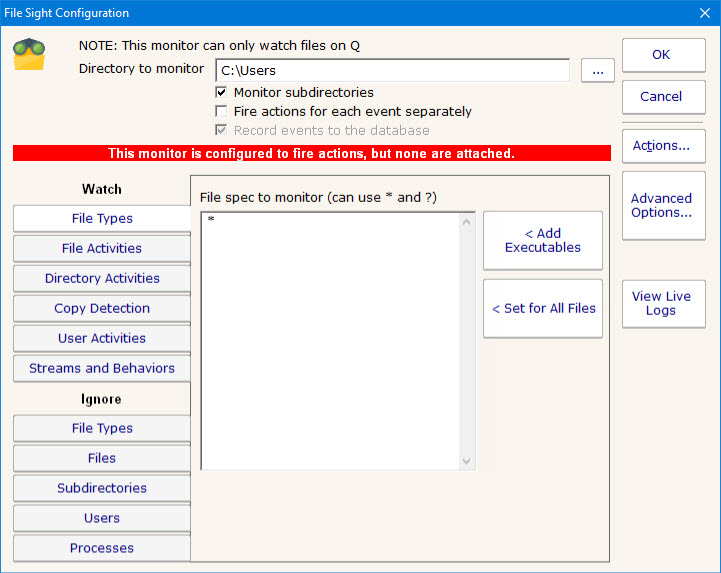The image size is (721, 573).
Task: Click Record events to the database checkbox
Action: [x=221, y=130]
